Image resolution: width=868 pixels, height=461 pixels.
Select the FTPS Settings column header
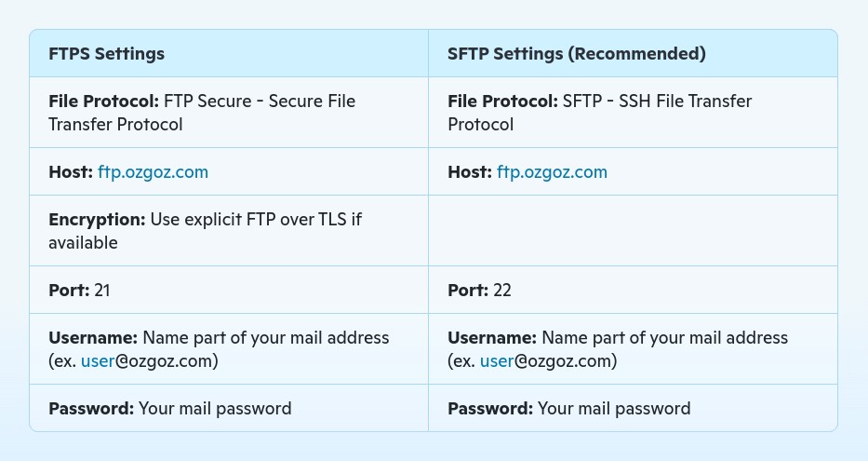(x=106, y=54)
